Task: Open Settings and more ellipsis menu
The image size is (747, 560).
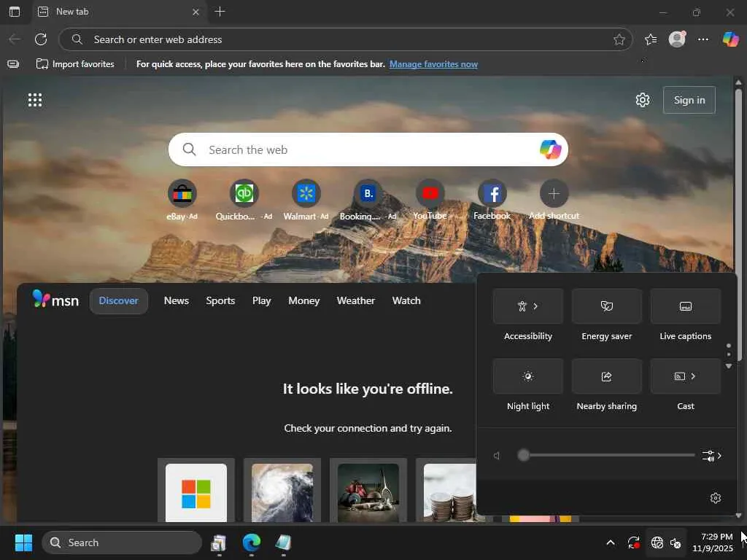Action: pyautogui.click(x=703, y=39)
